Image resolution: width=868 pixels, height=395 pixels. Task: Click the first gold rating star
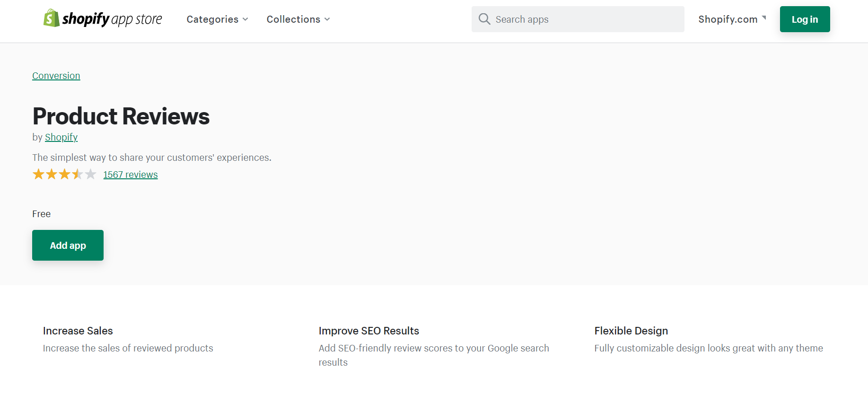coord(38,175)
